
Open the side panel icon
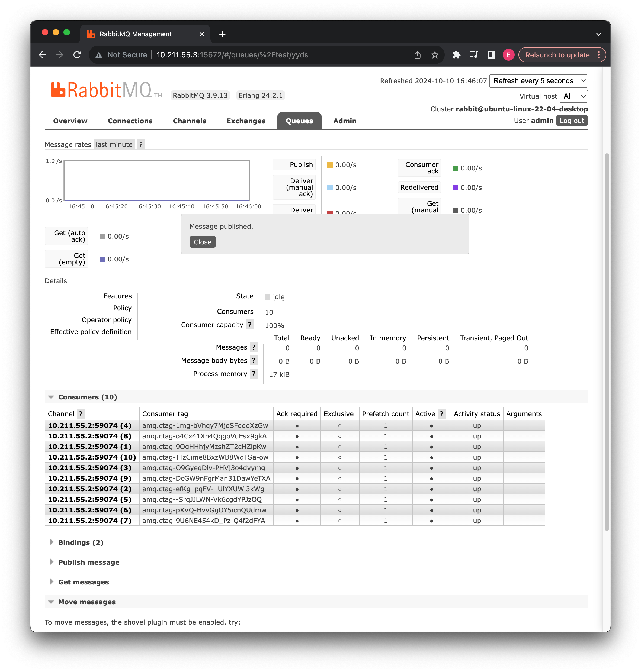pyautogui.click(x=491, y=55)
